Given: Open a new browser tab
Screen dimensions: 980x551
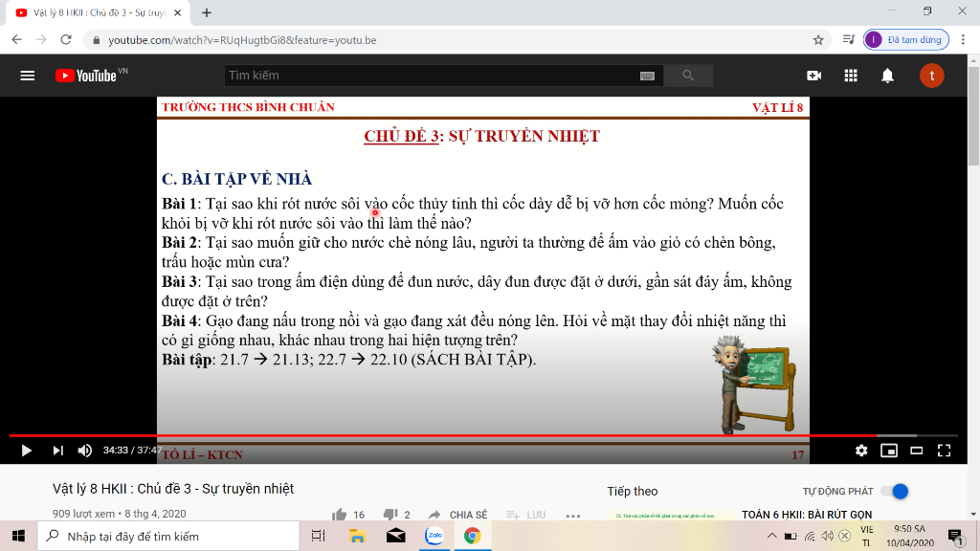Looking at the screenshot, I should [x=207, y=12].
